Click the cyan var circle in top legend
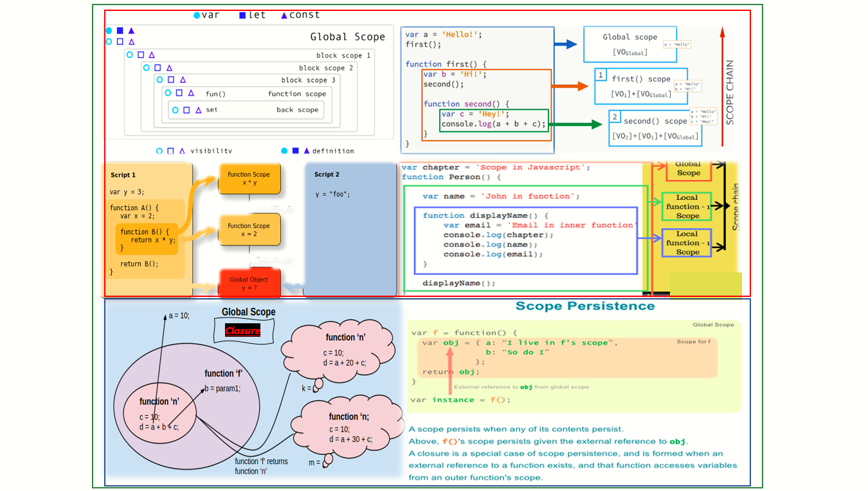Viewport: 868px width, 491px height. point(197,15)
